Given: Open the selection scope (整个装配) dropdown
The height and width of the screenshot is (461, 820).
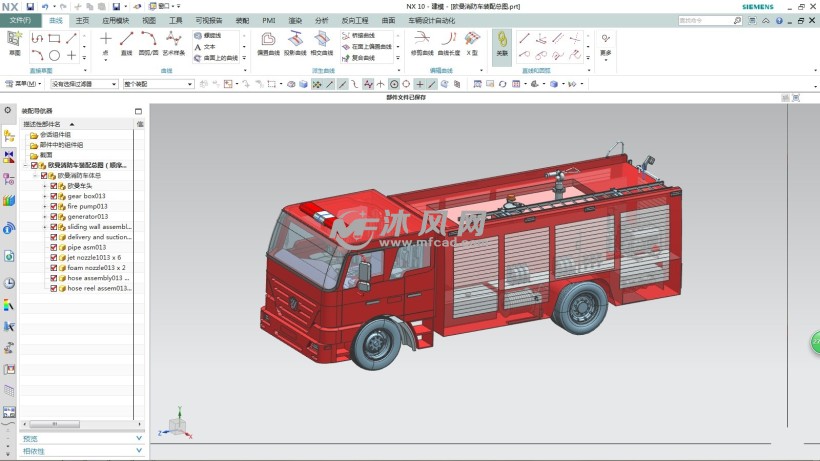Looking at the screenshot, I should 158,84.
